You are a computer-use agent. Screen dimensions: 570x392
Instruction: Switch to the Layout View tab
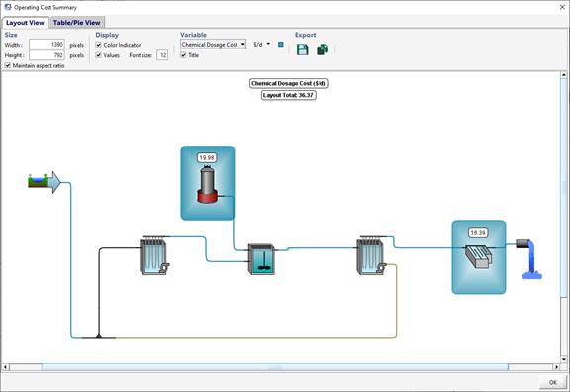[25, 23]
